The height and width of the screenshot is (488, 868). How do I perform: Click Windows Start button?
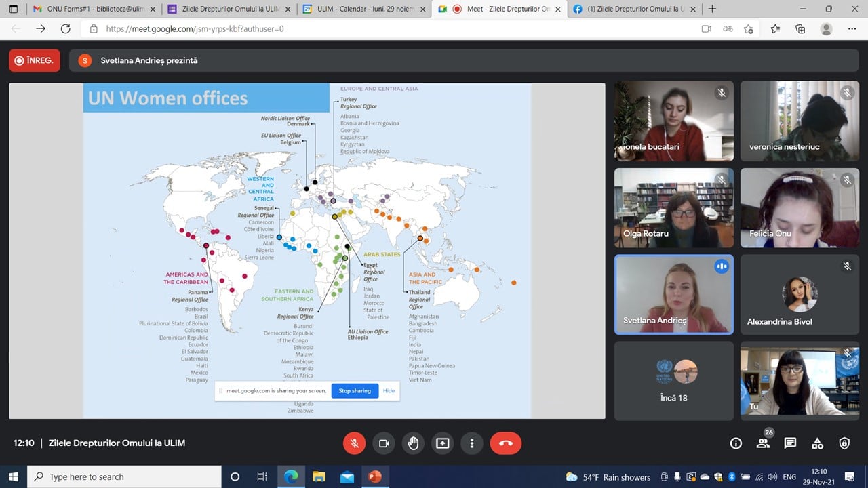pyautogui.click(x=14, y=476)
